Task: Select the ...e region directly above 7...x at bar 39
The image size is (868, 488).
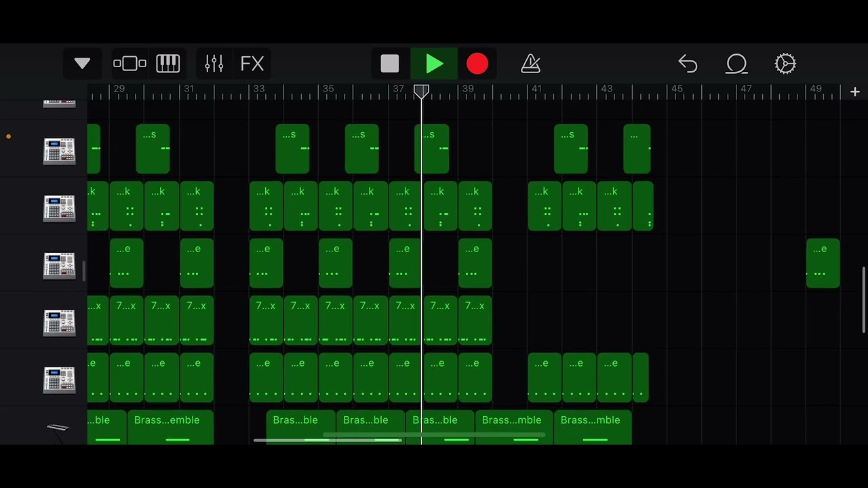Action: pos(475,263)
